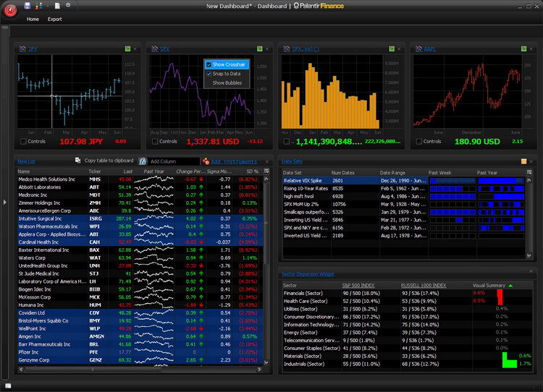This screenshot has height=392, width=543.
Task: Sort by the Ticker column header
Action: (x=95, y=171)
